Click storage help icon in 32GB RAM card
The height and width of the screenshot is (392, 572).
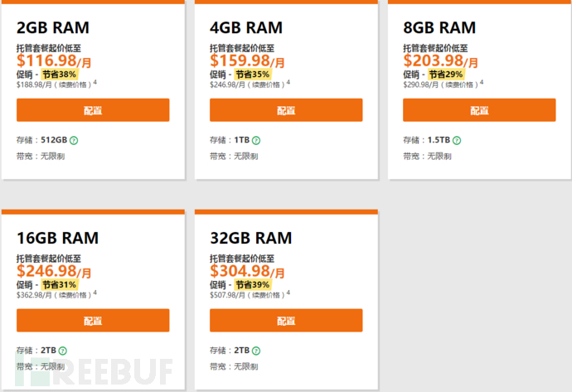255,351
